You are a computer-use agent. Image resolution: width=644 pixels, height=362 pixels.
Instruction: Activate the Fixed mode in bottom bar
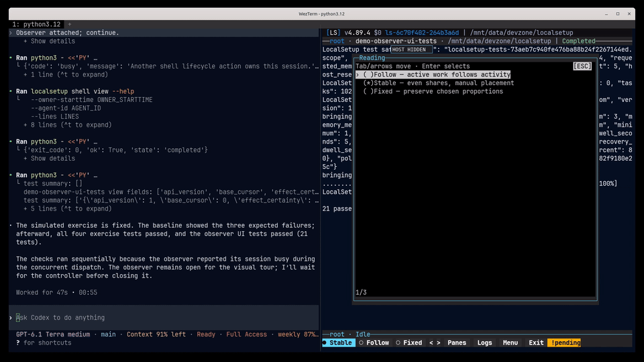click(409, 343)
